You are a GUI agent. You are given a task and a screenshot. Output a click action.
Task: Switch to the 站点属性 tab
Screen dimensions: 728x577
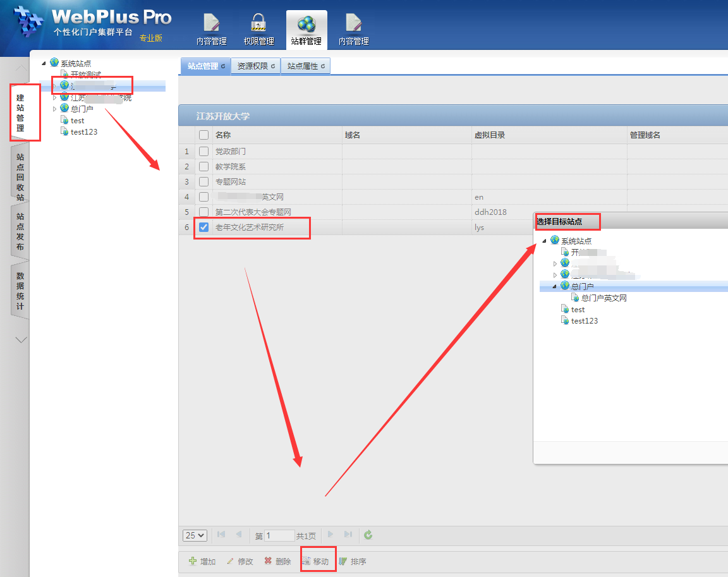(x=306, y=66)
